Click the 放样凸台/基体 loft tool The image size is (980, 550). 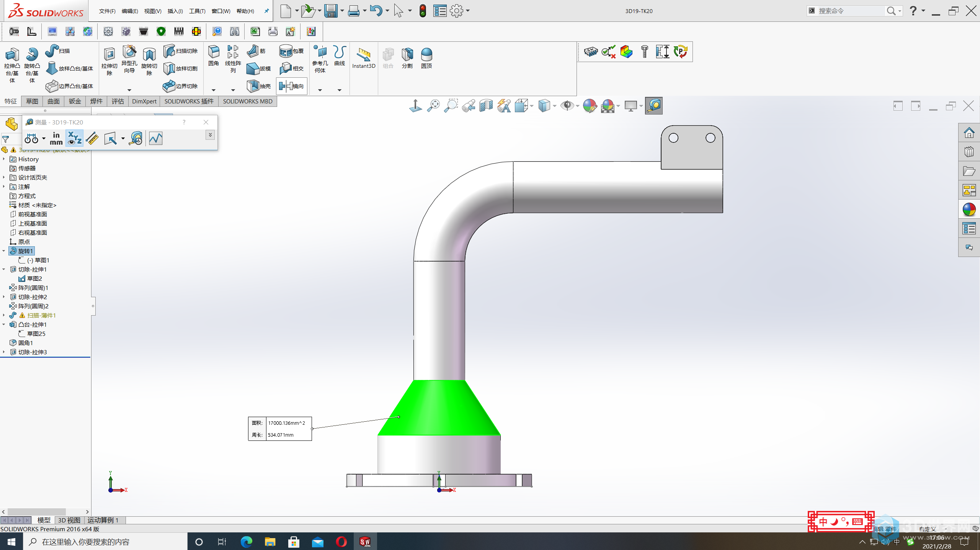click(x=70, y=69)
